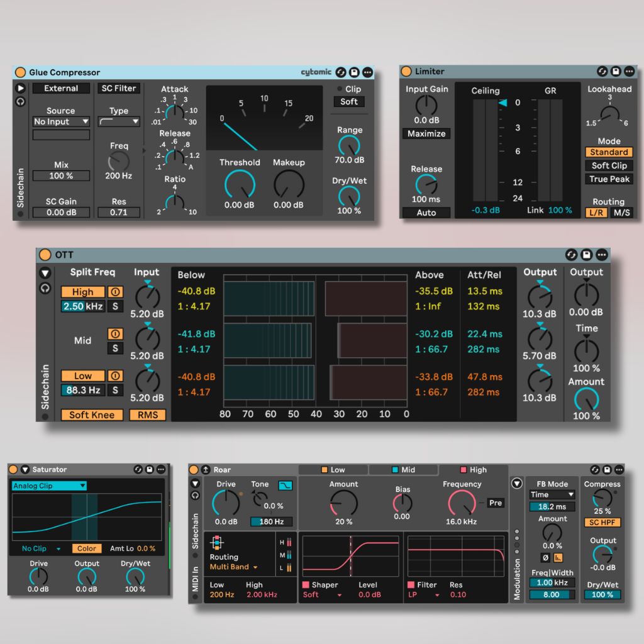
Task: Open the Saturator Analog Clip curve dropdown
Action: coord(49,486)
